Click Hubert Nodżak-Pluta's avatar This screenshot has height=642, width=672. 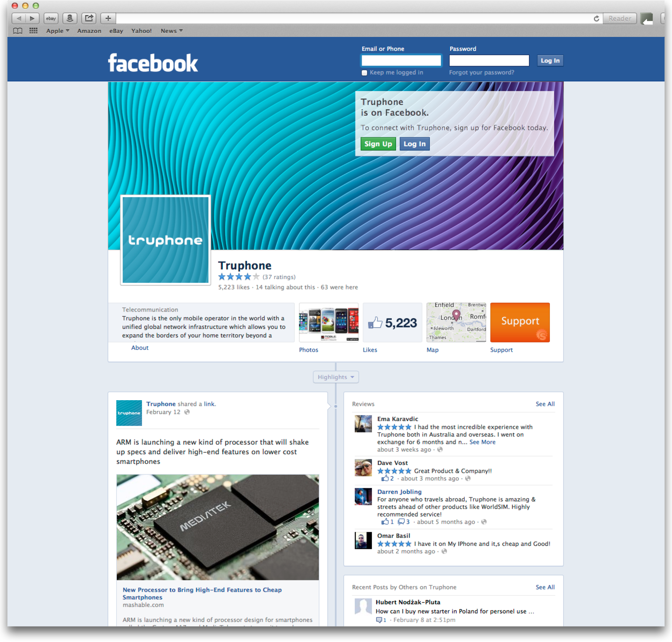click(363, 607)
